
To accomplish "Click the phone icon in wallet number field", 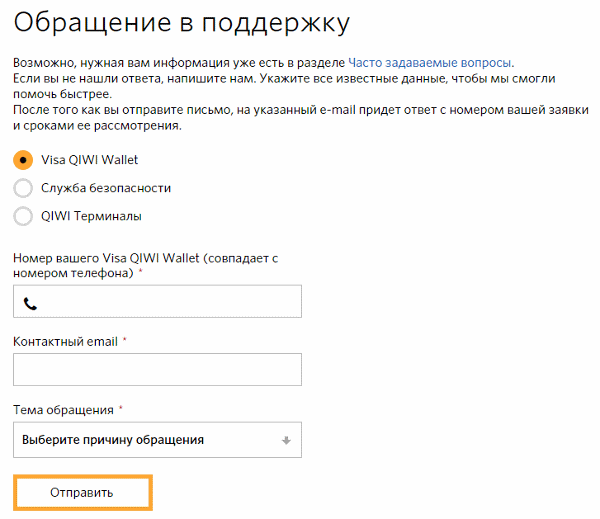I will (30, 303).
